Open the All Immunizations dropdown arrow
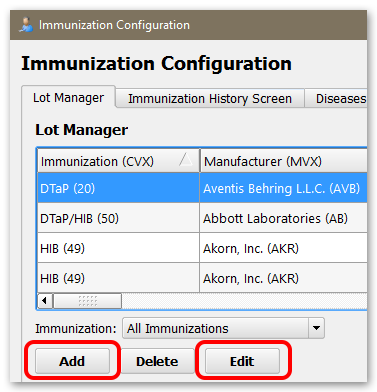Screen dimensions: 377x392 click(x=316, y=328)
